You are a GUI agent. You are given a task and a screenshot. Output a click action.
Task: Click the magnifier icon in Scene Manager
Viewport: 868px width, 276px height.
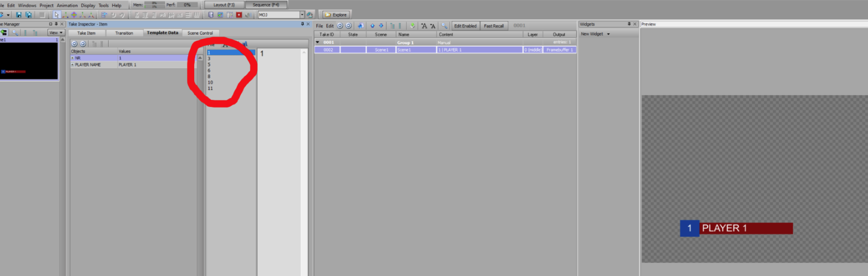[15, 32]
